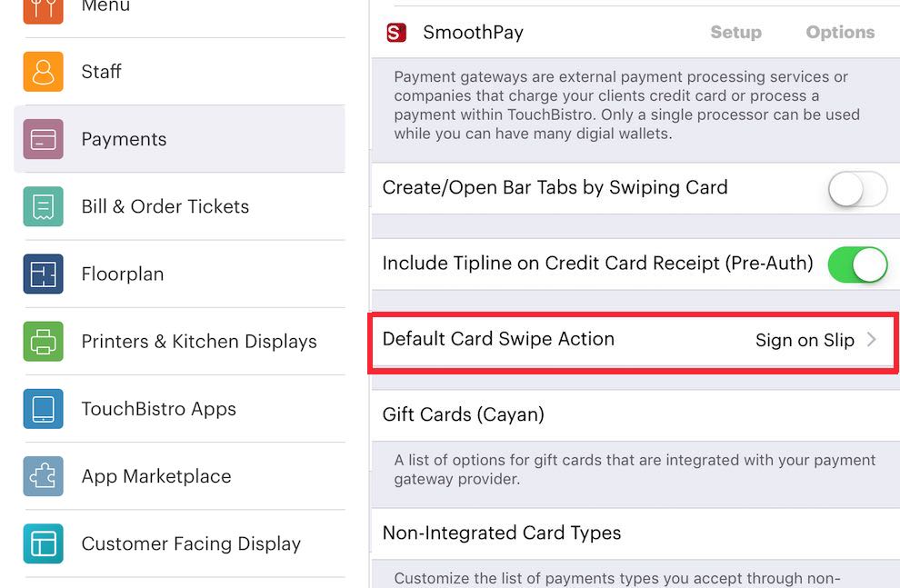Open the Customer Facing Display icon

[x=40, y=543]
